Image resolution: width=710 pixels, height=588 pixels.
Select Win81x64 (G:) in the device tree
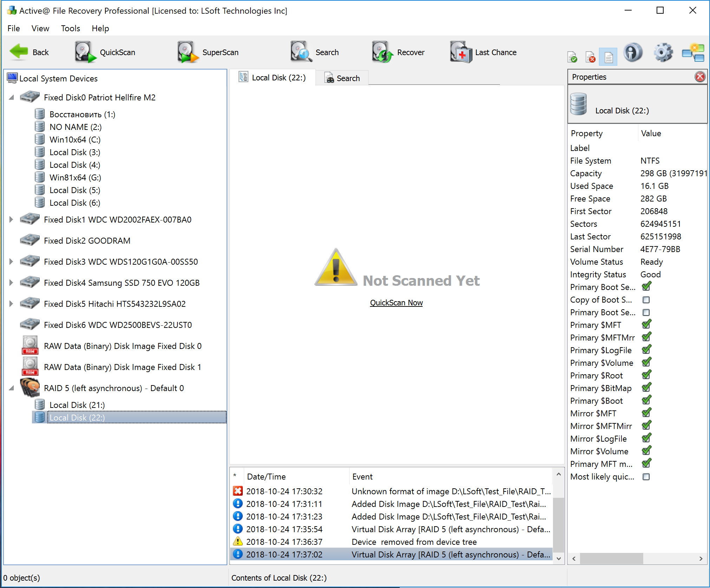(75, 177)
